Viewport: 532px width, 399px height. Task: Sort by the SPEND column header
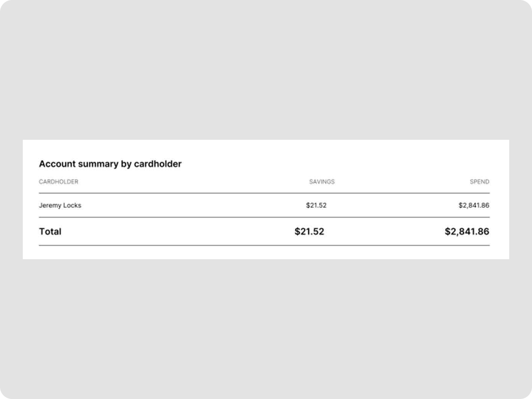coord(479,182)
